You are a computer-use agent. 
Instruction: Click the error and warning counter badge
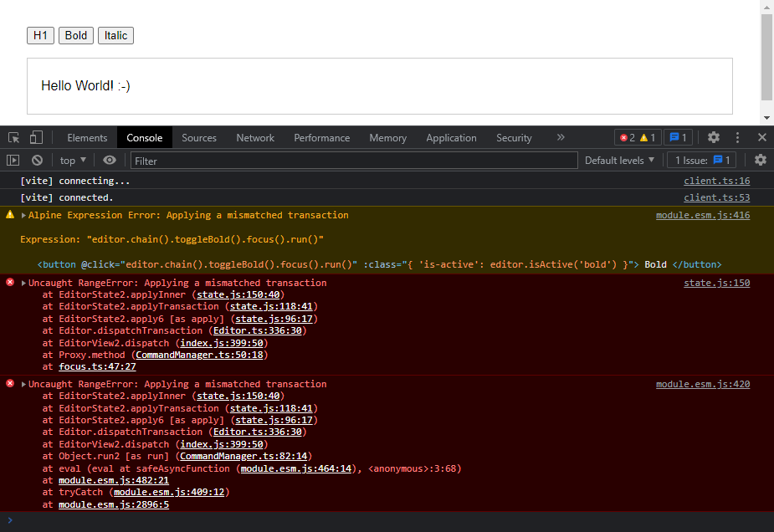tap(638, 136)
